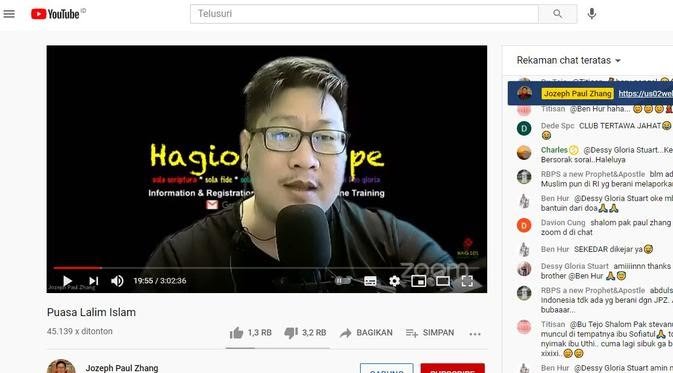The width and height of the screenshot is (673, 373).
Task: Click Dessy Gloria Stuart chat username
Action: [x=575, y=266]
